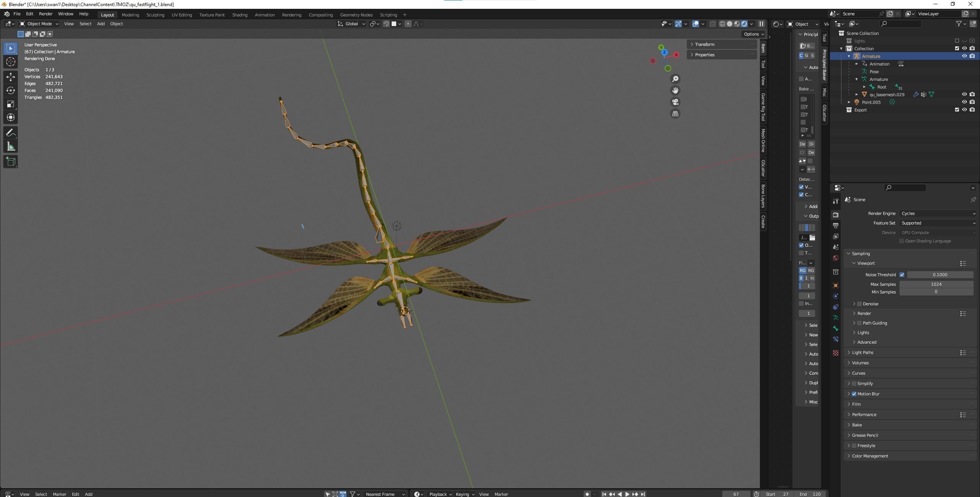The width and height of the screenshot is (980, 497).
Task: Open the Object Mode dropdown
Action: (39, 24)
